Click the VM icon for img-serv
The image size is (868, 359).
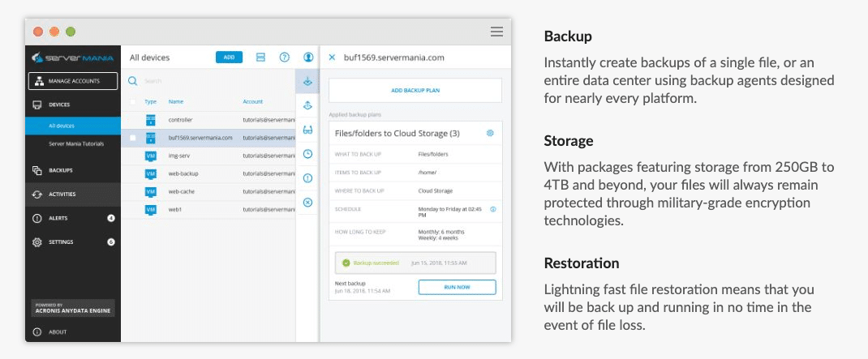click(x=151, y=156)
